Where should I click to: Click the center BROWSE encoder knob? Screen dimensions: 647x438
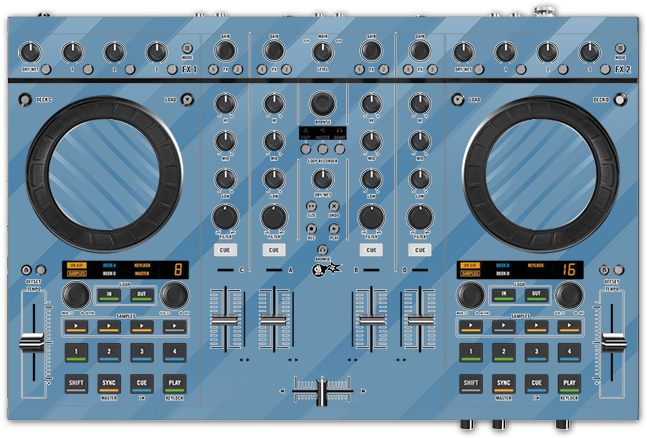pos(322,104)
